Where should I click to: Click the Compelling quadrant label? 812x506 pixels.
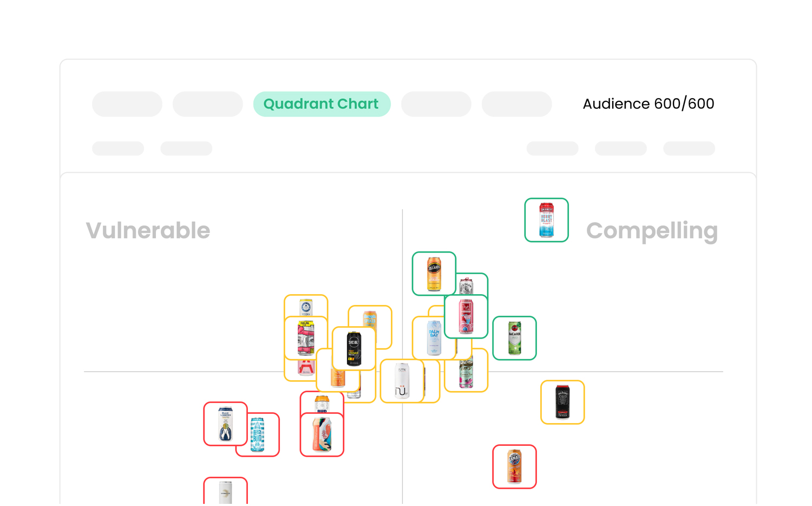(x=651, y=231)
